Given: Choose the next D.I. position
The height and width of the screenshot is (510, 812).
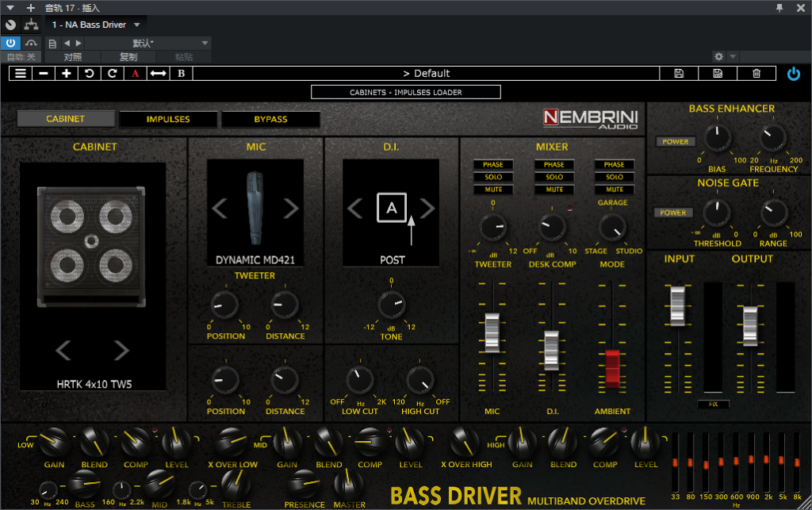Looking at the screenshot, I should click(x=427, y=208).
